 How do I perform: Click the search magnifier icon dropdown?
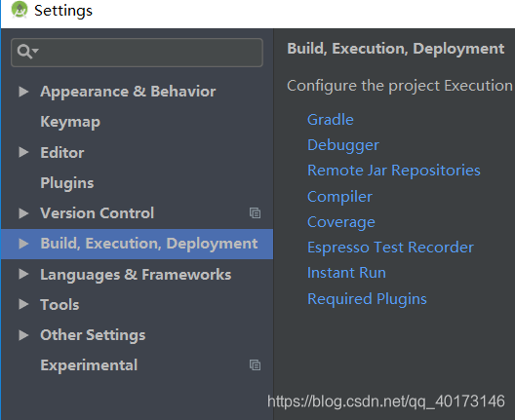point(28,52)
